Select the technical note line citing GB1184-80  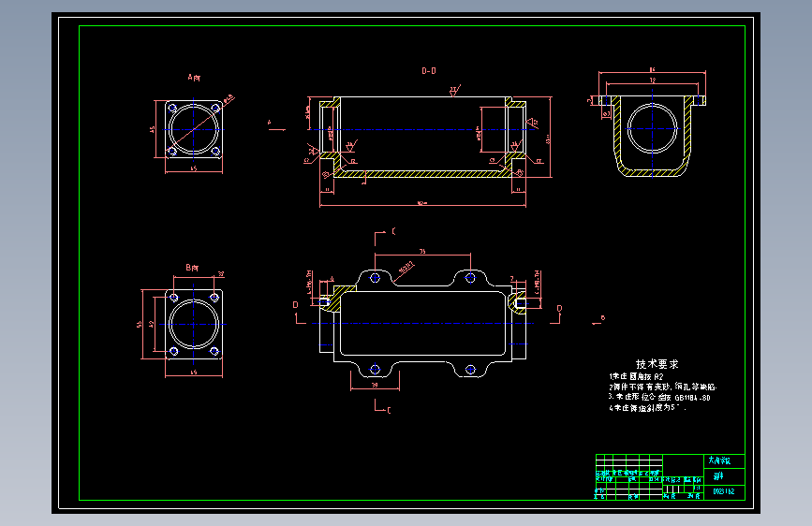click(x=659, y=398)
